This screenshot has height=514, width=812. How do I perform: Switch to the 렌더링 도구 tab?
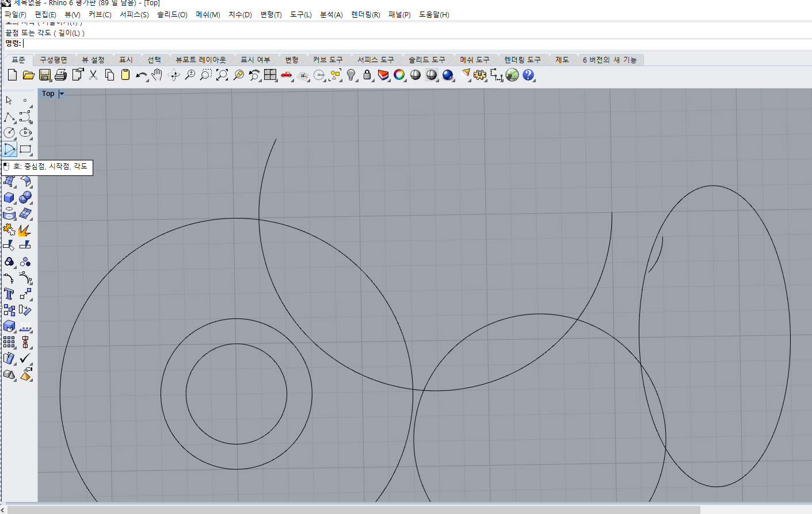[x=523, y=60]
